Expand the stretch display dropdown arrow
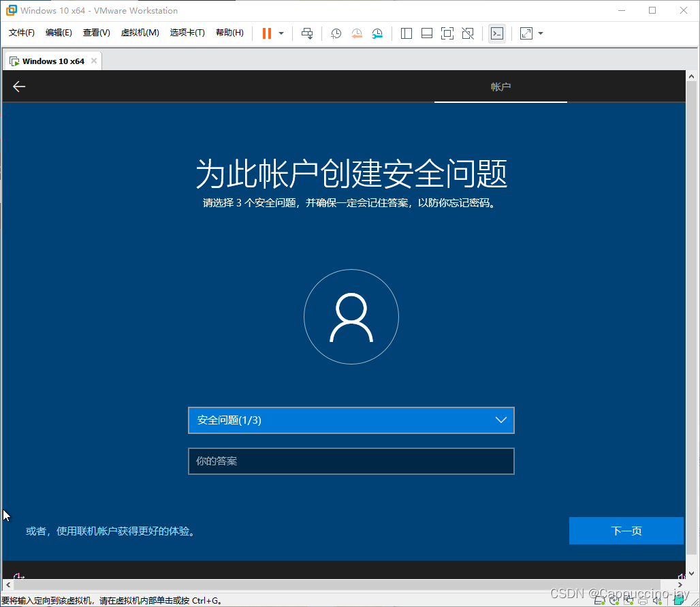The width and height of the screenshot is (700, 607). click(x=541, y=33)
